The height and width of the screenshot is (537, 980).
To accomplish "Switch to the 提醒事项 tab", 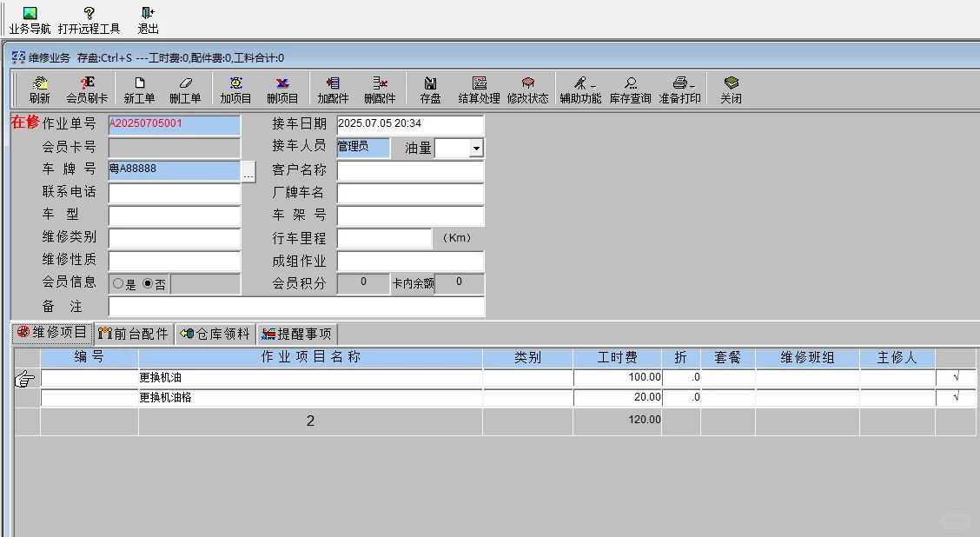I will (x=297, y=334).
